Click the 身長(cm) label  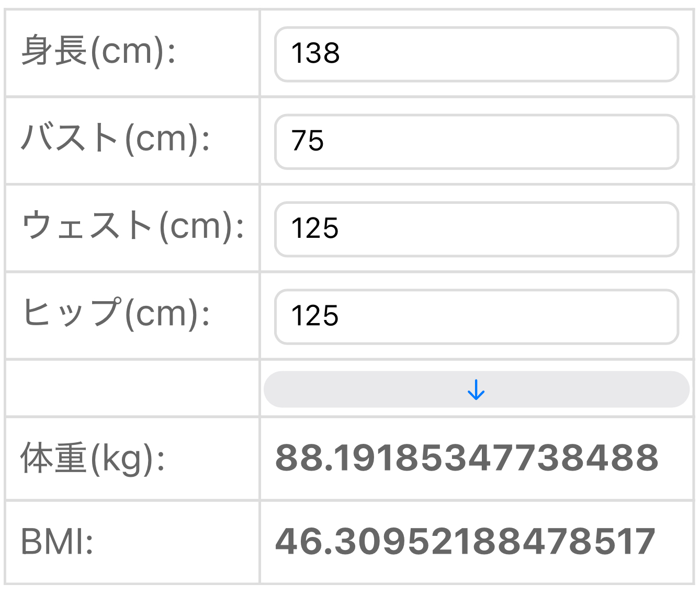[x=98, y=52]
